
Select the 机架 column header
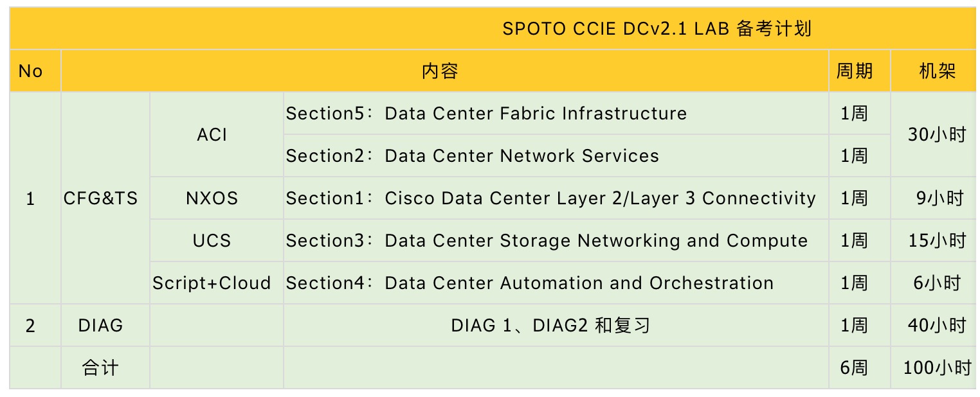(934, 71)
